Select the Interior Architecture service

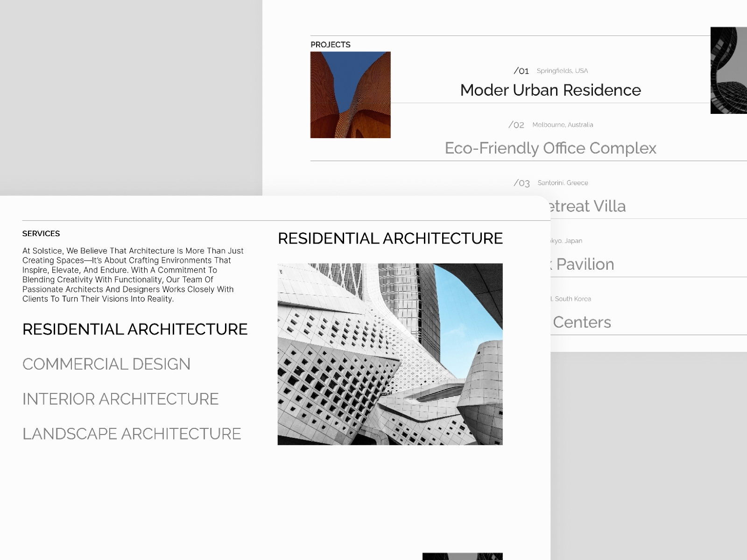120,399
